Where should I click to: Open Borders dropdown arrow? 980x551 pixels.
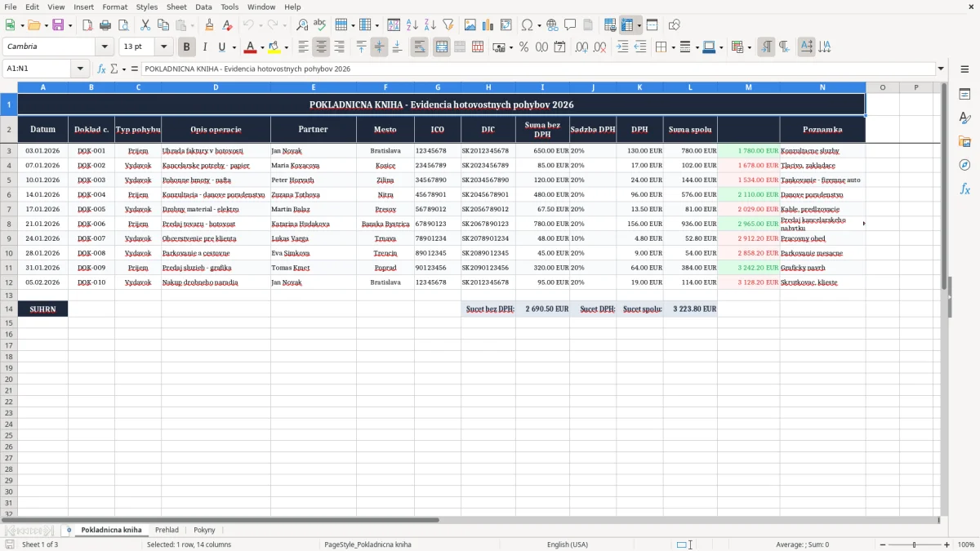pyautogui.click(x=673, y=47)
